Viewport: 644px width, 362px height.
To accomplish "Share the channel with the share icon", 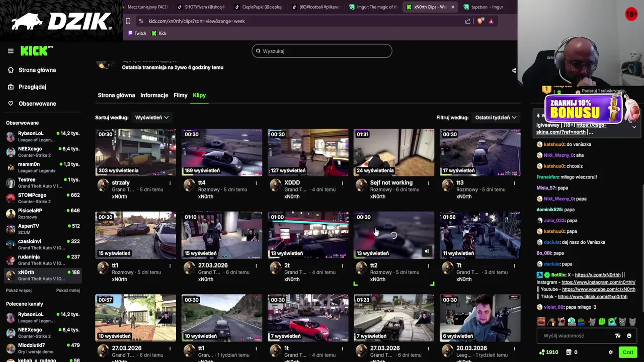I will (x=514, y=70).
